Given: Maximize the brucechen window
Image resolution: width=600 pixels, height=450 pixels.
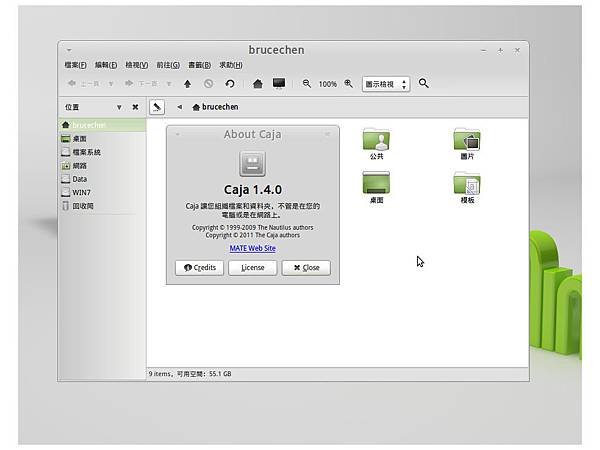Looking at the screenshot, I should point(500,51).
